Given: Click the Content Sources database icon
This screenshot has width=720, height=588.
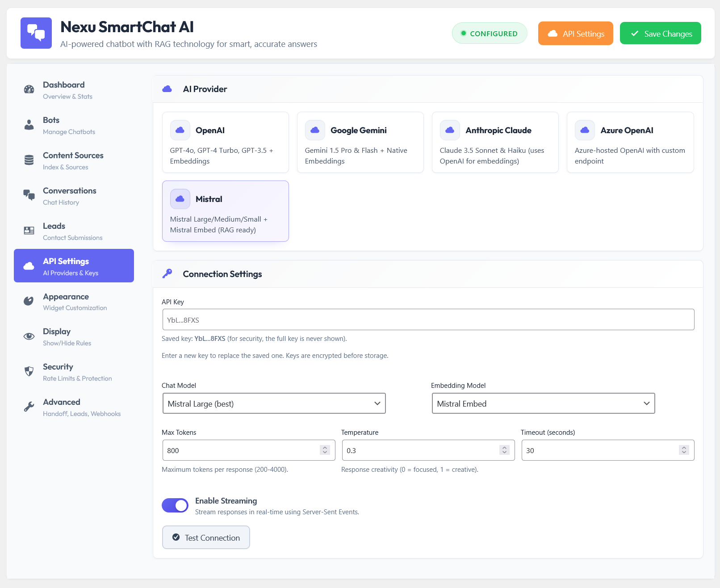Looking at the screenshot, I should 29,160.
